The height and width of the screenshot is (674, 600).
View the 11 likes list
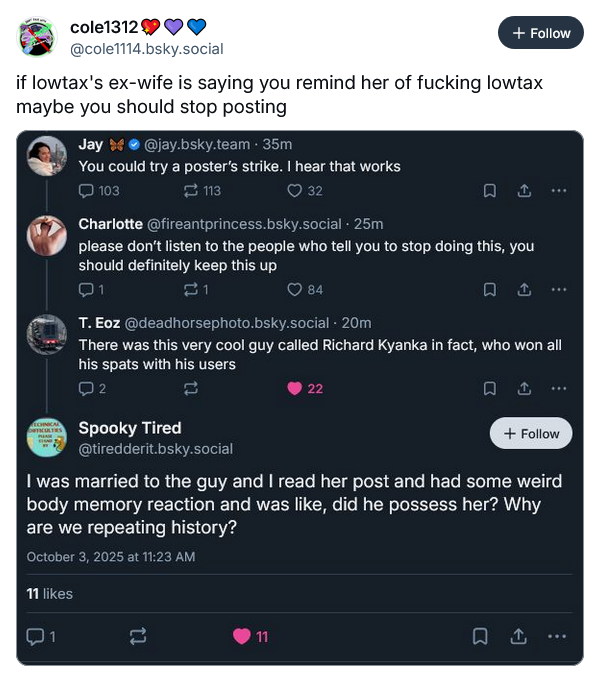[x=50, y=593]
